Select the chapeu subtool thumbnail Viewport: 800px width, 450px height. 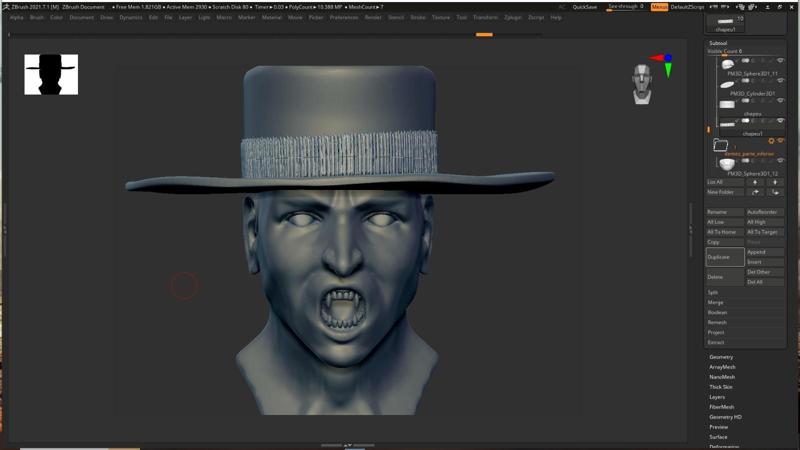point(727,105)
